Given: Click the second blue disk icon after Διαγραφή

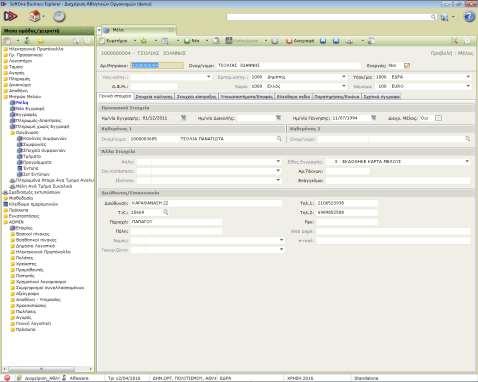Looking at the screenshot, I should [336, 41].
